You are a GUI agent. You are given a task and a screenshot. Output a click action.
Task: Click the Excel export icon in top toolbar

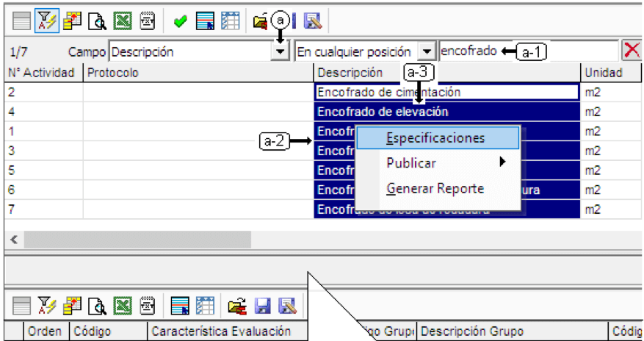123,21
